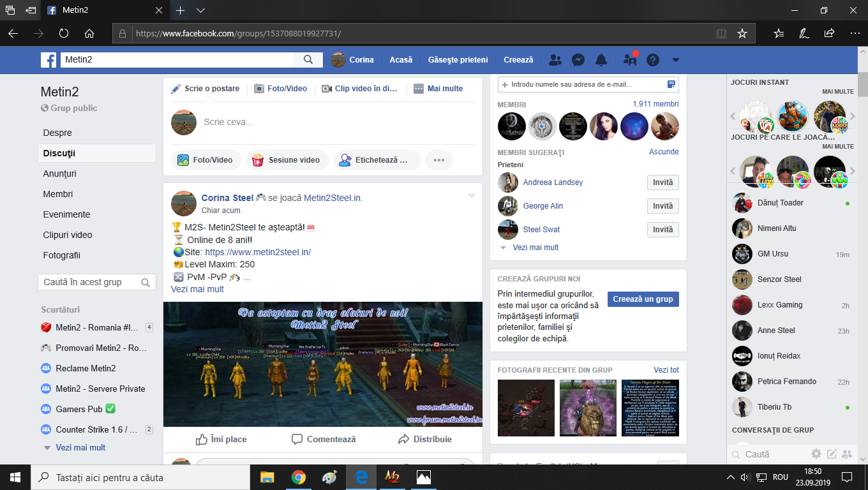Click the Facebook logo icon
The height and width of the screenshot is (490, 868).
pyautogui.click(x=49, y=60)
